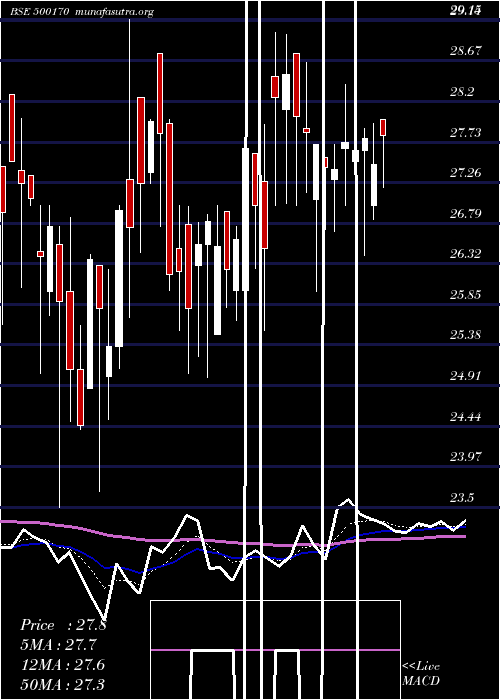Click the 28.67 price axis label
The height and width of the screenshot is (700, 500).
(x=465, y=51)
